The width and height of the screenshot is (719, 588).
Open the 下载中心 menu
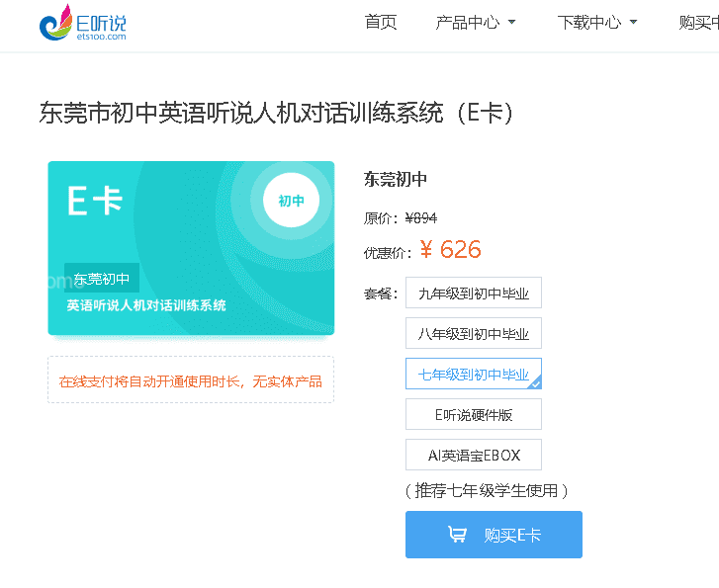589,23
